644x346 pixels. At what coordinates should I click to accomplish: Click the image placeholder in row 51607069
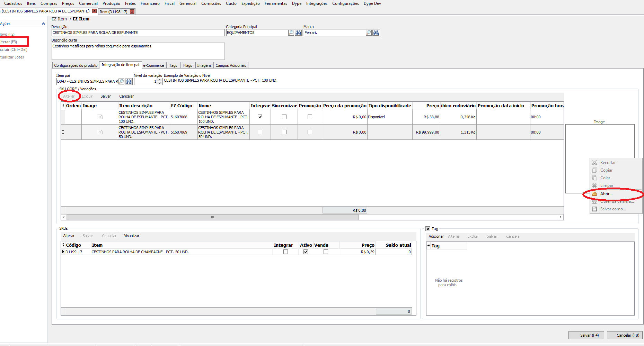click(100, 132)
